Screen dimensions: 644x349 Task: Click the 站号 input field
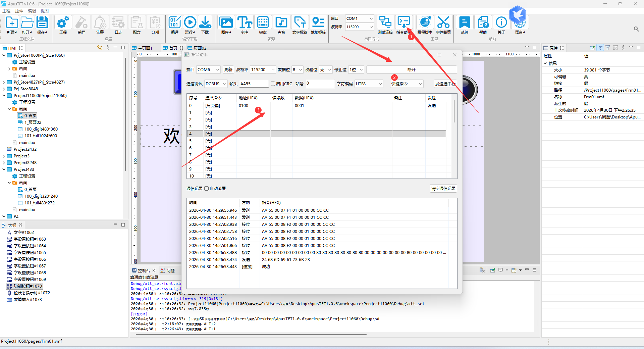[x=320, y=84]
